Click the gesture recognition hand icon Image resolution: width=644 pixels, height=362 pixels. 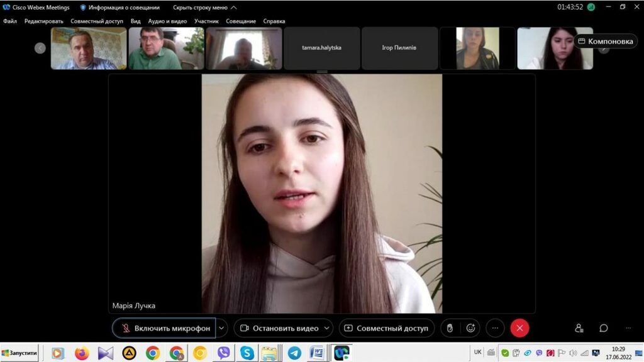pos(450,328)
